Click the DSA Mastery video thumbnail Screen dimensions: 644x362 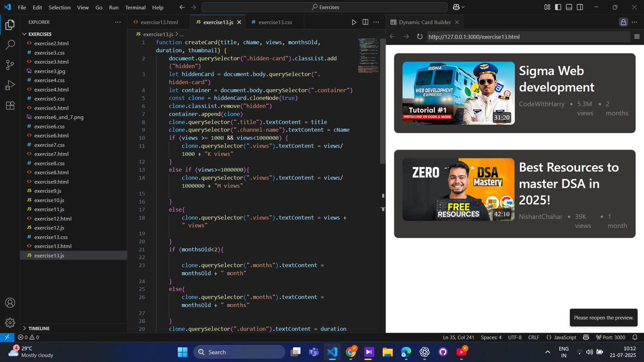point(458,189)
